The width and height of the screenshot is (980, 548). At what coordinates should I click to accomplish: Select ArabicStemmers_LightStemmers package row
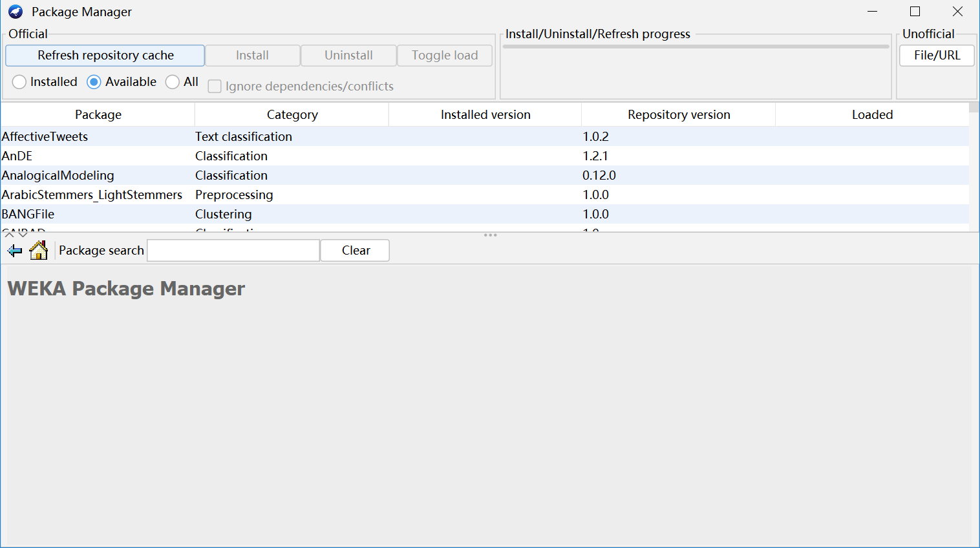[485, 195]
